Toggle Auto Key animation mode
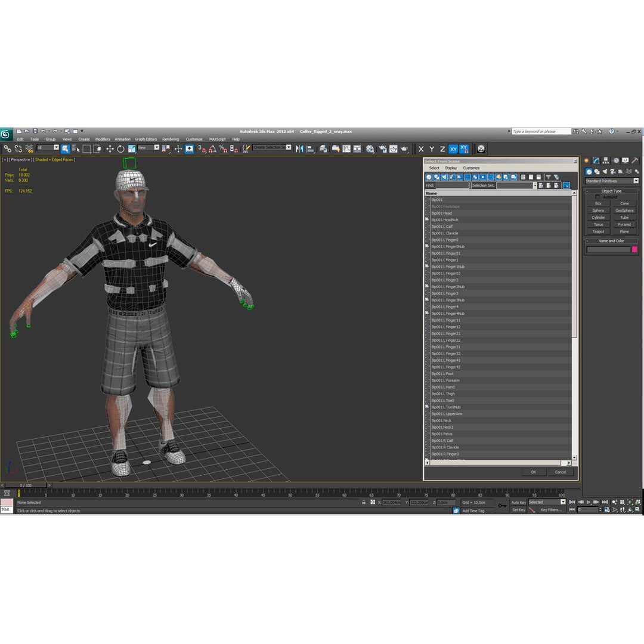The image size is (644, 644). click(x=518, y=502)
